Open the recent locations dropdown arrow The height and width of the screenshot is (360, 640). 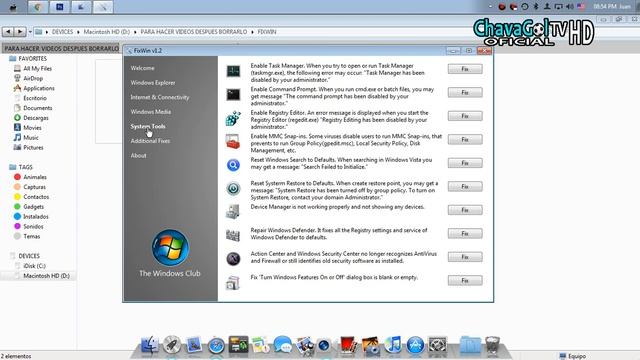(30, 32)
